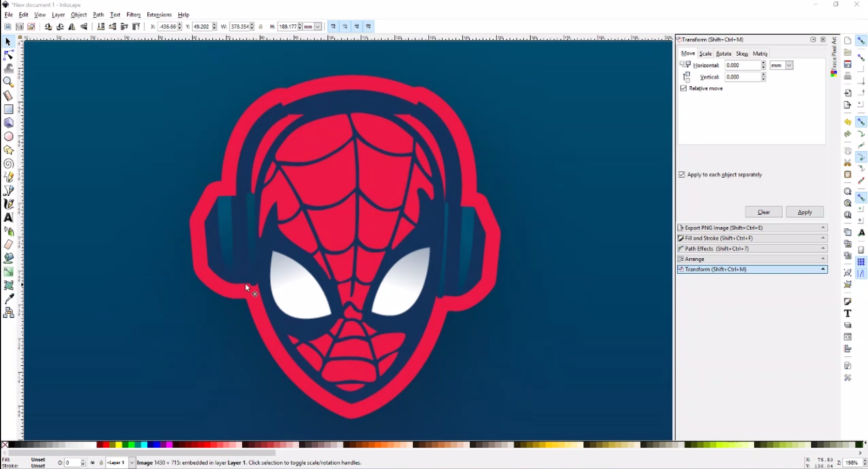Screen dimensions: 868x469
Task: Pick the red swatch in color palette
Action: [106, 445]
